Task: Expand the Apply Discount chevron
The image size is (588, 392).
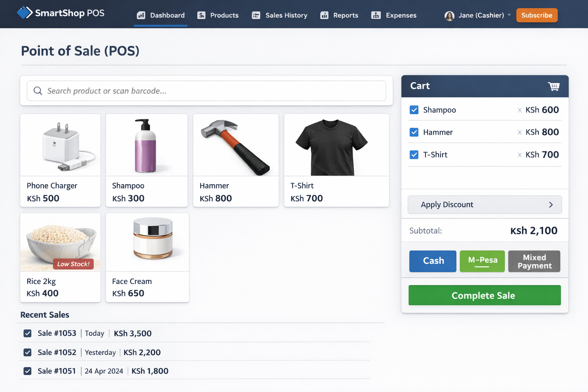Action: [x=551, y=205]
